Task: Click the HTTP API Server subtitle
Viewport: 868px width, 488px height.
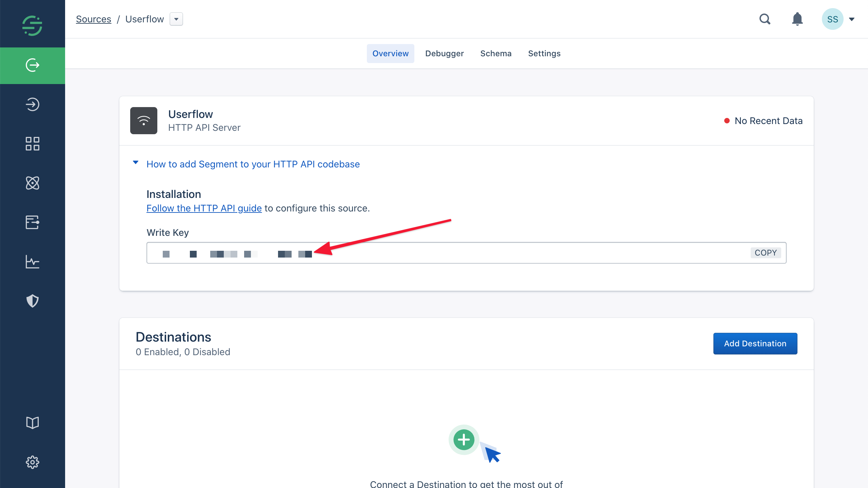Action: point(204,127)
